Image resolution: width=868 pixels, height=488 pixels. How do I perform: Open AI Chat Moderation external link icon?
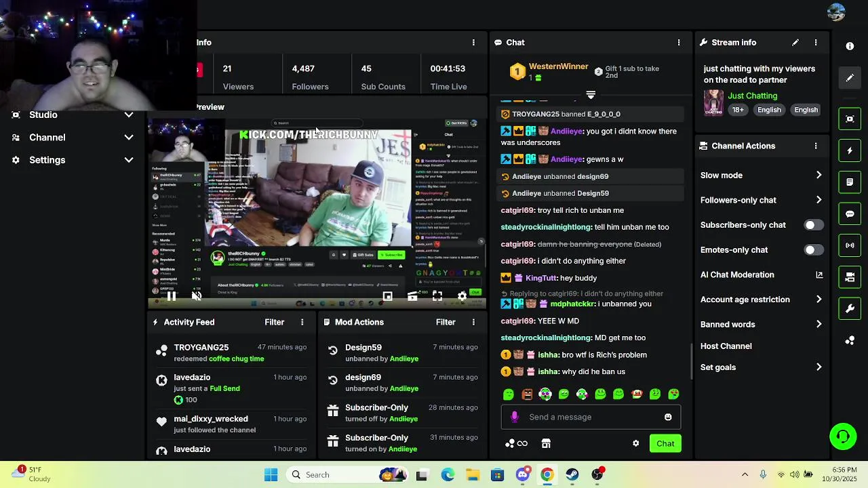pos(819,274)
